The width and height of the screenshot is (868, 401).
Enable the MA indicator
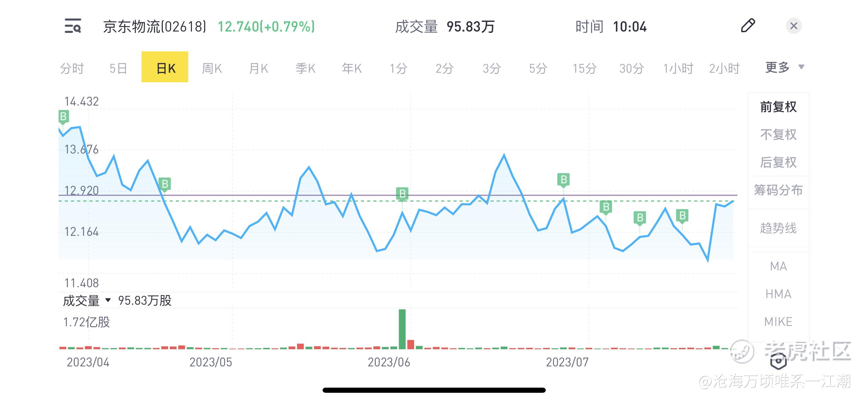click(778, 266)
